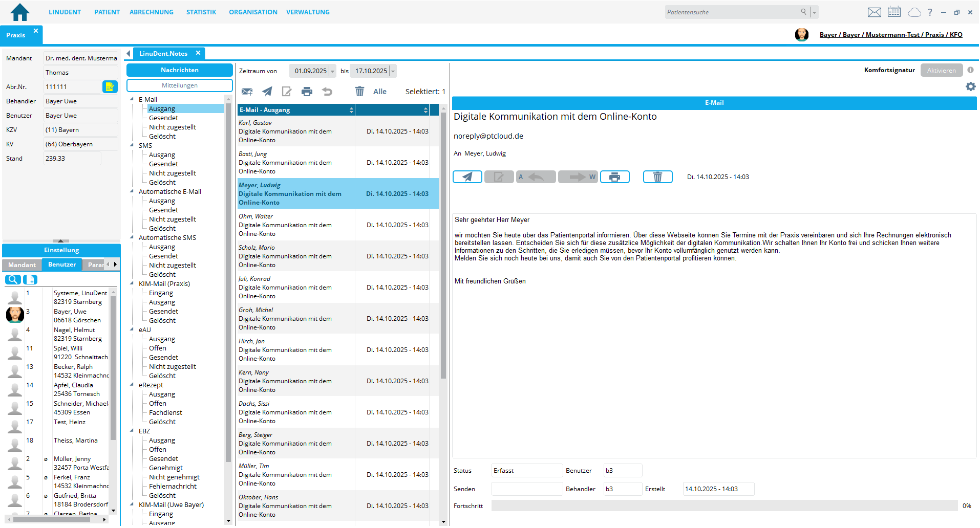Open the bis end date dropdown
The width and height of the screenshot is (980, 528).
coord(393,71)
